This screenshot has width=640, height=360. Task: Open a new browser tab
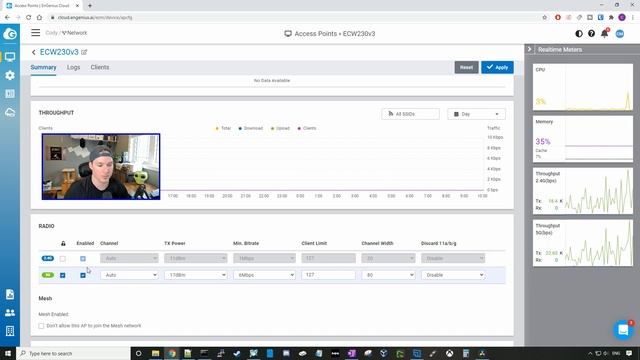pyautogui.click(x=90, y=6)
